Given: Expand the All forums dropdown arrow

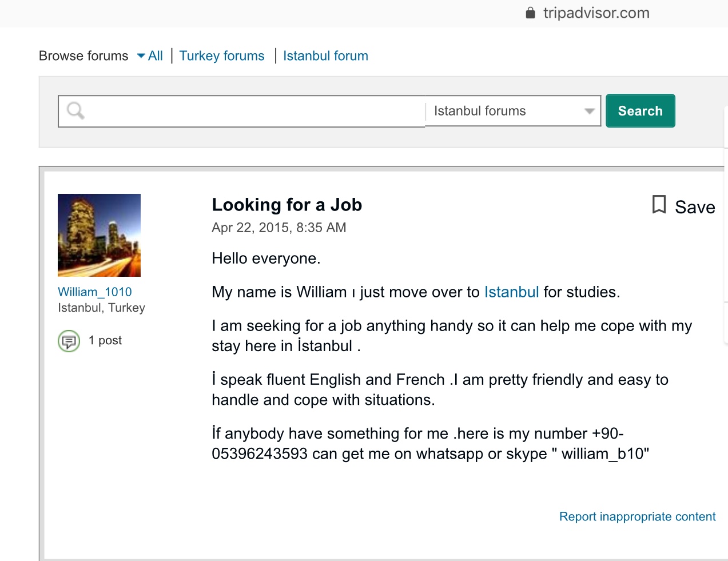Looking at the screenshot, I should click(141, 56).
